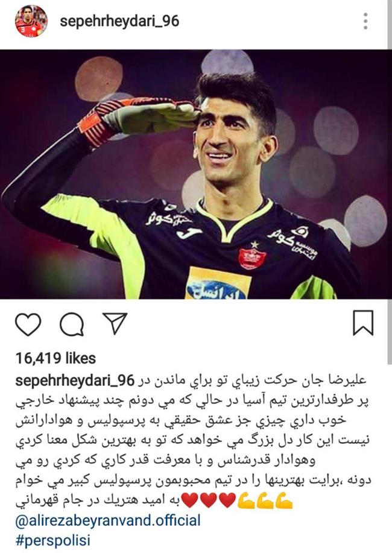Share the post with the paper plane icon
The image size is (392, 553).
click(x=115, y=323)
